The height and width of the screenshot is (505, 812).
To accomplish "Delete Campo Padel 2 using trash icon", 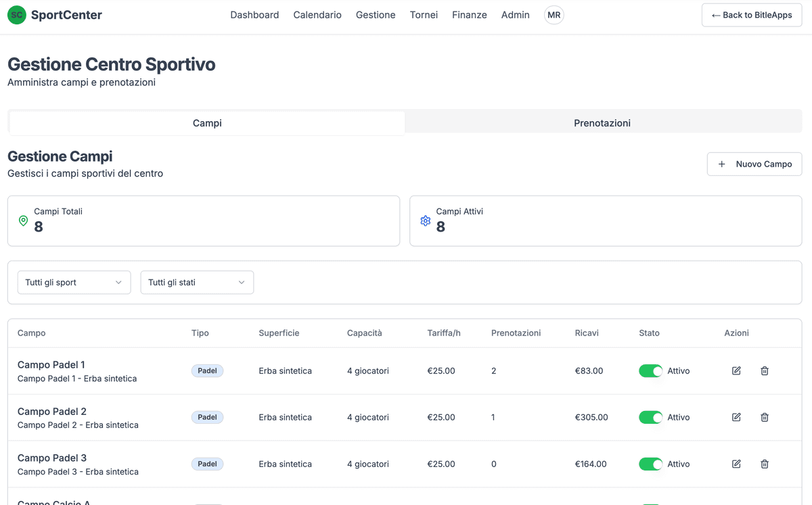I will (765, 418).
